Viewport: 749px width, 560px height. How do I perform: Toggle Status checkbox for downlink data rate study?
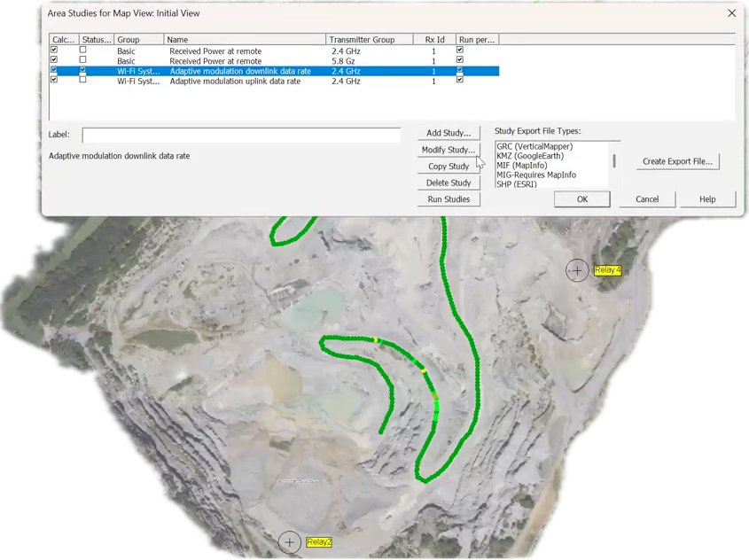tap(83, 70)
